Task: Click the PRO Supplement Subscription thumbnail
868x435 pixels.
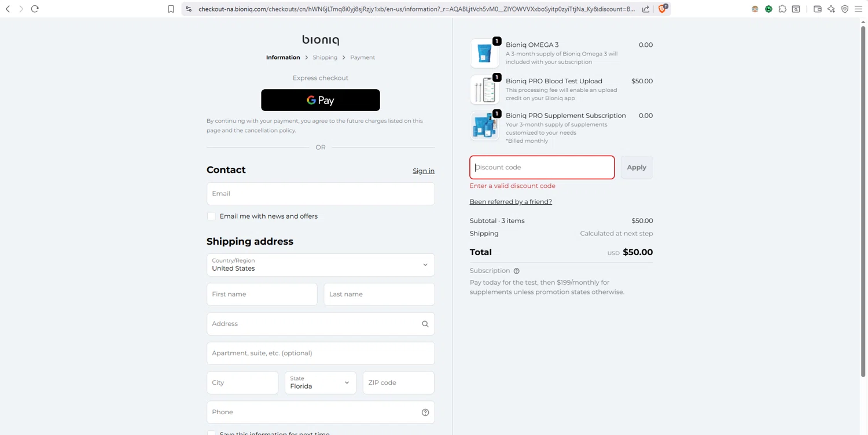Action: [x=485, y=126]
